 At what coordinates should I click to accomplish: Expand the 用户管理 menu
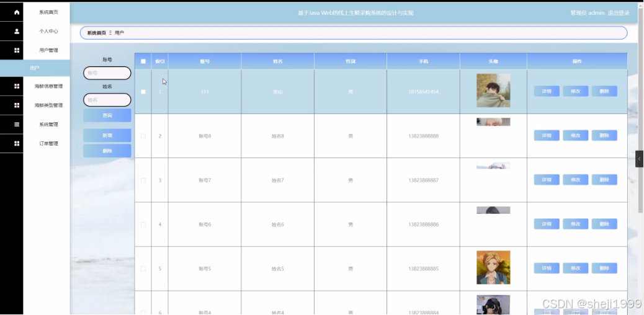tap(48, 50)
